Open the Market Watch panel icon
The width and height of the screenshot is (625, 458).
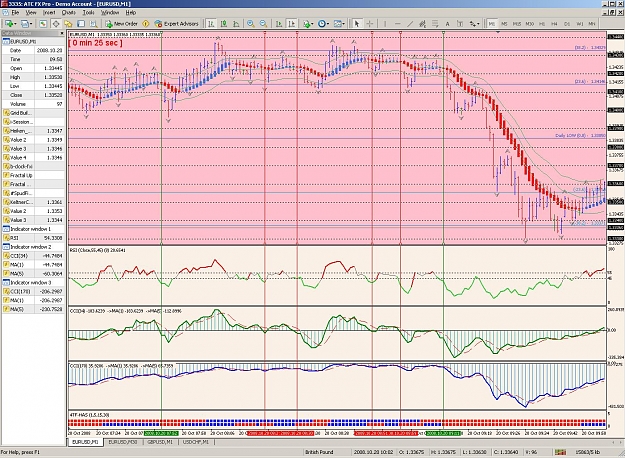[43, 24]
